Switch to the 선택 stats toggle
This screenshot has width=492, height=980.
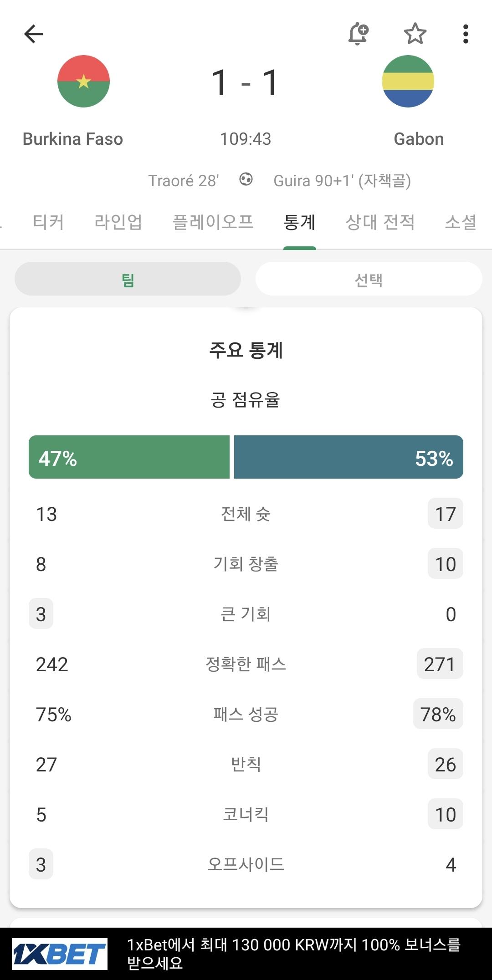tap(369, 279)
